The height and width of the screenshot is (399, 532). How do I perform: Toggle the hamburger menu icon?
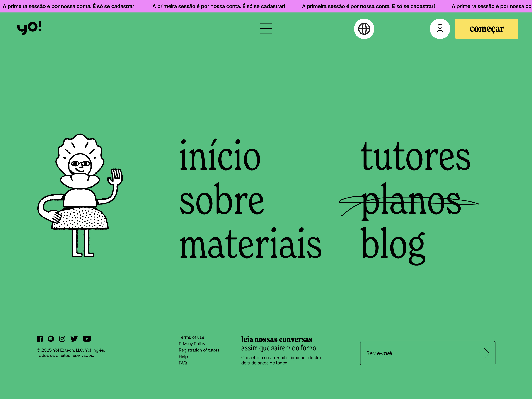point(266,28)
